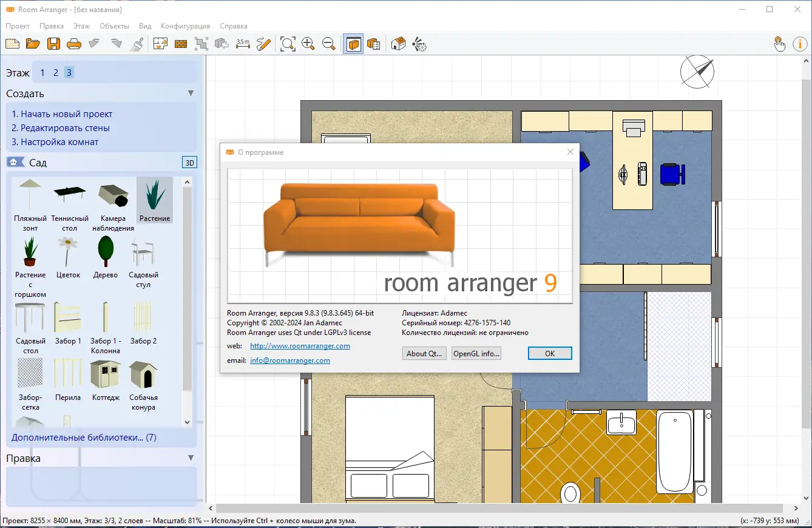Select Пляжный зонт object in library
This screenshot has width=812, height=528.
click(x=30, y=205)
